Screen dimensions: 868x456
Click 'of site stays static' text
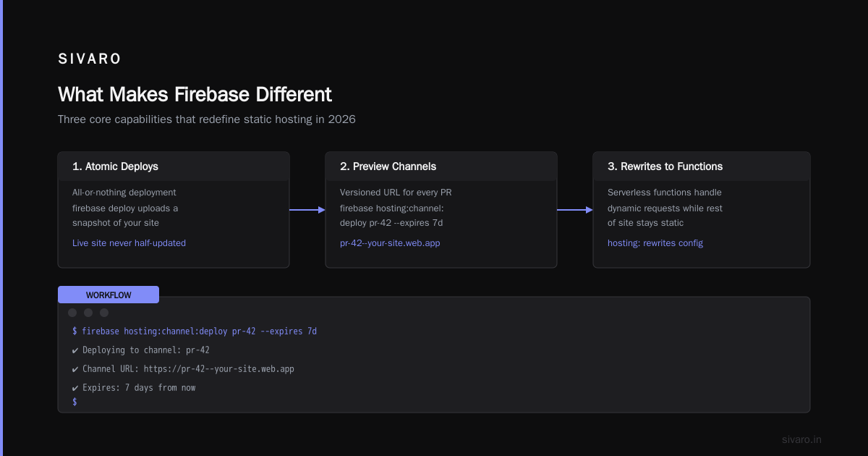(x=645, y=223)
